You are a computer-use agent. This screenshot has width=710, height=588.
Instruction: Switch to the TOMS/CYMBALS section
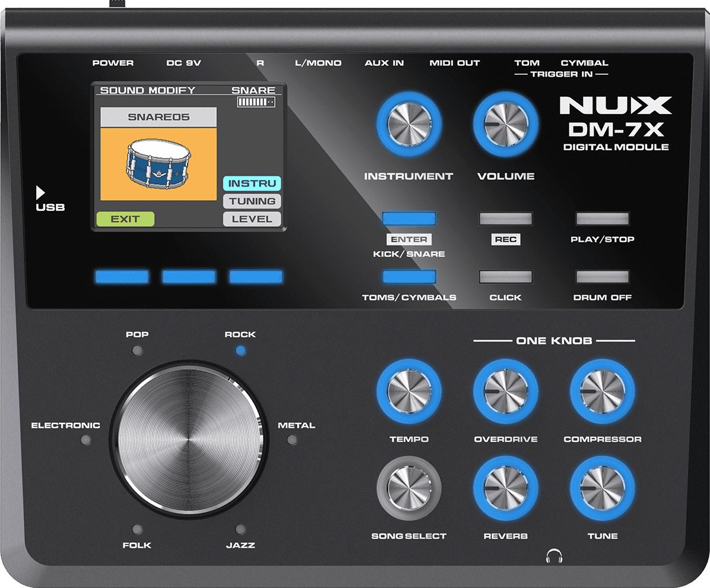coord(409,276)
